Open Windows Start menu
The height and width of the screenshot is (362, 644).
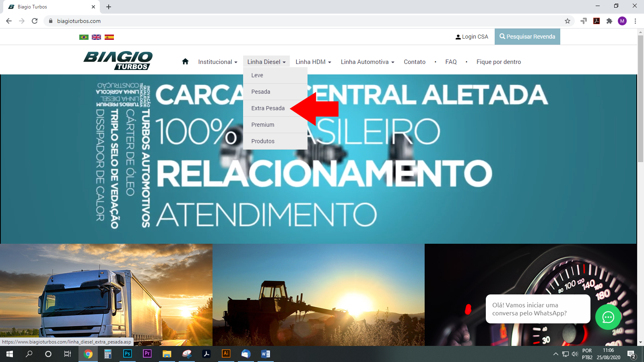coord(10,354)
